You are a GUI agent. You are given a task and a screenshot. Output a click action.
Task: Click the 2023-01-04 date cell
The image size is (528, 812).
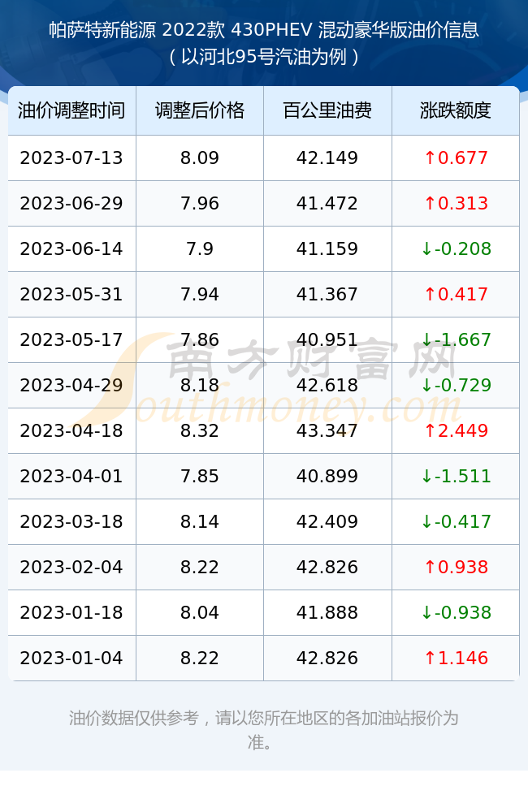pos(71,659)
